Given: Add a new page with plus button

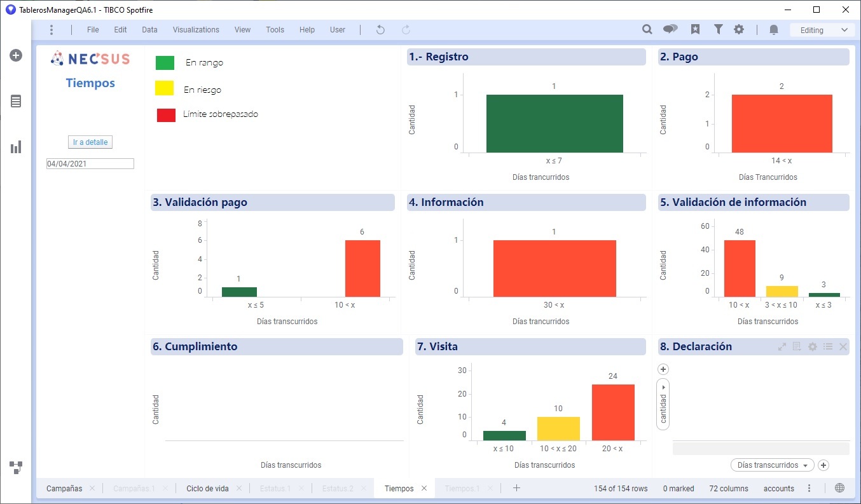Looking at the screenshot, I should pyautogui.click(x=516, y=488).
